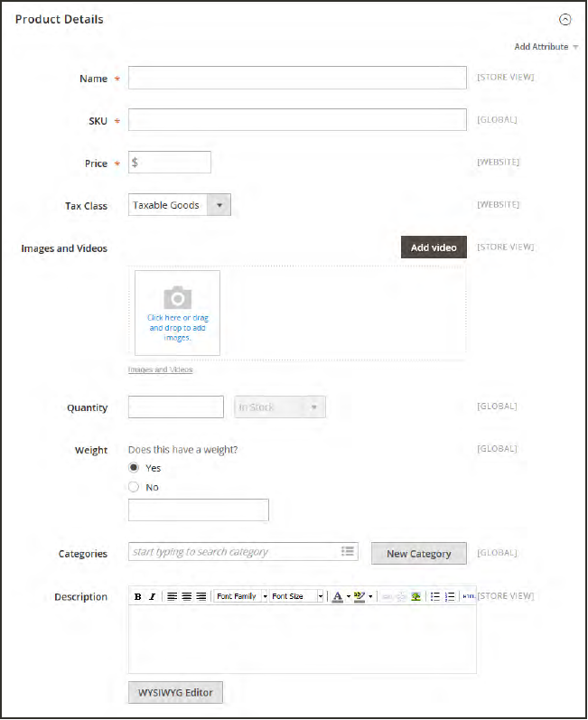Align description text right
Screen dimensions: 588x720
point(201,597)
